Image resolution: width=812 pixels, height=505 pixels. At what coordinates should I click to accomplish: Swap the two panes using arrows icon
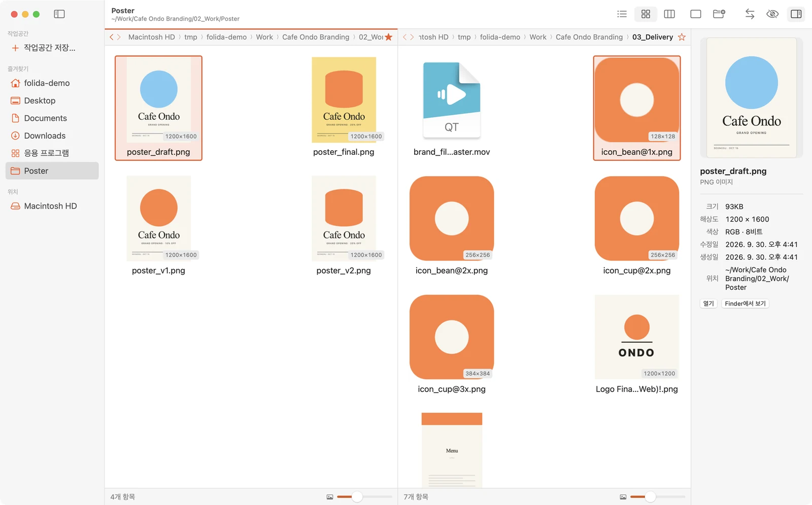pos(750,14)
